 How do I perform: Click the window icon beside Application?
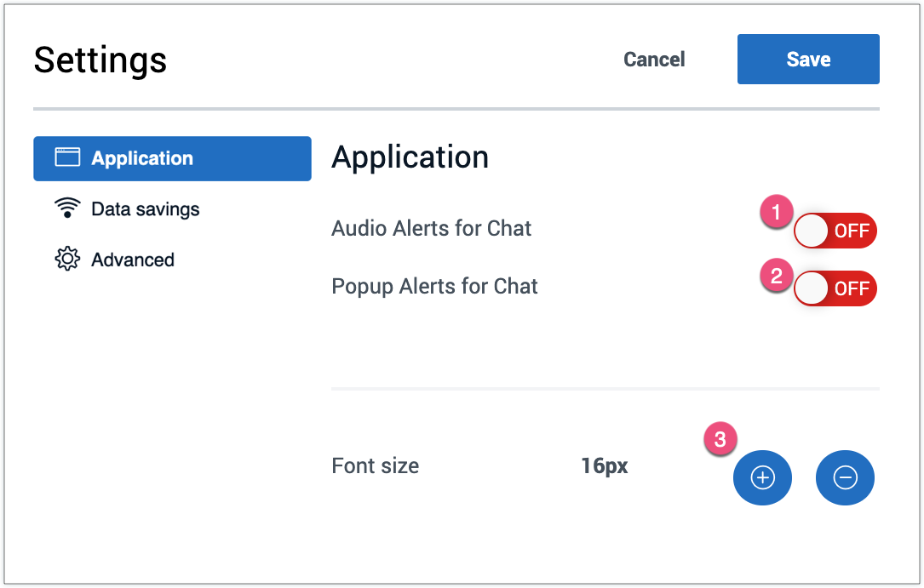(67, 158)
